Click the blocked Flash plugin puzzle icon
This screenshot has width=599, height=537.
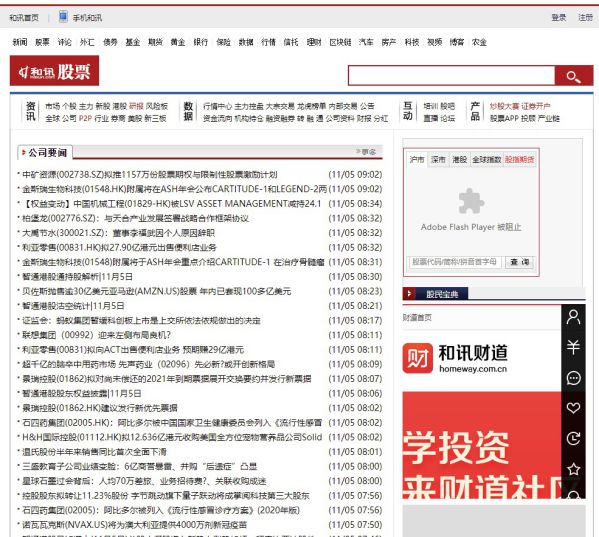(471, 201)
